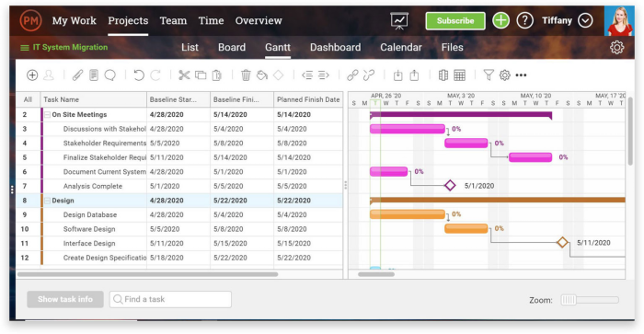The image size is (644, 334).
Task: Click the filter funnel icon
Action: (489, 75)
